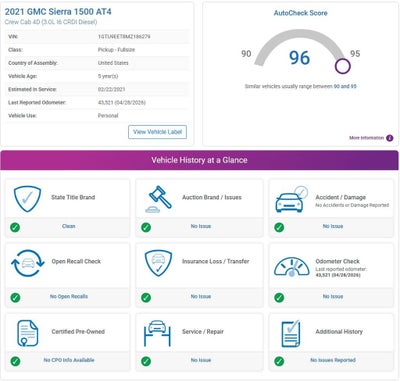Click the Certified Pre-Owned label
Screen dimensions: 400x382
(x=78, y=332)
